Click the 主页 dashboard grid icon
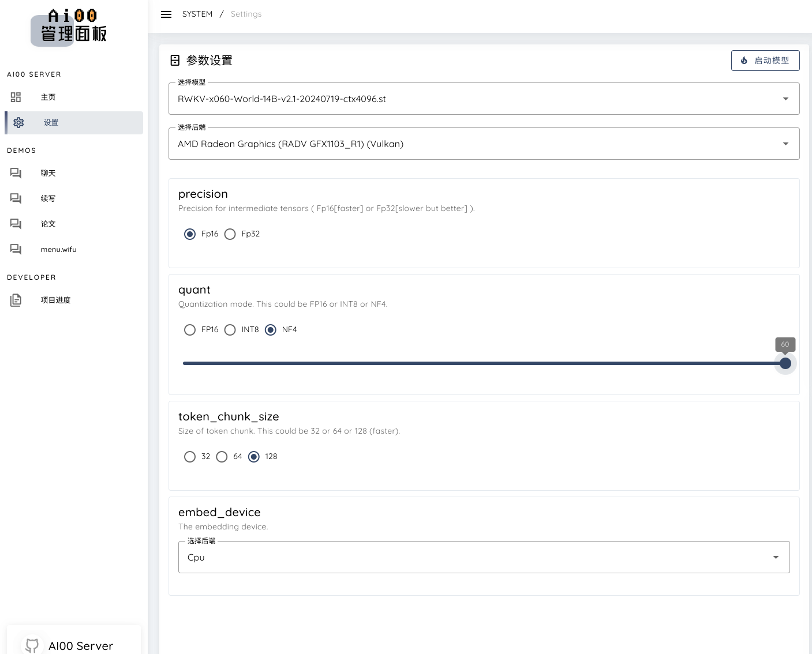The height and width of the screenshot is (654, 812). coord(16,97)
